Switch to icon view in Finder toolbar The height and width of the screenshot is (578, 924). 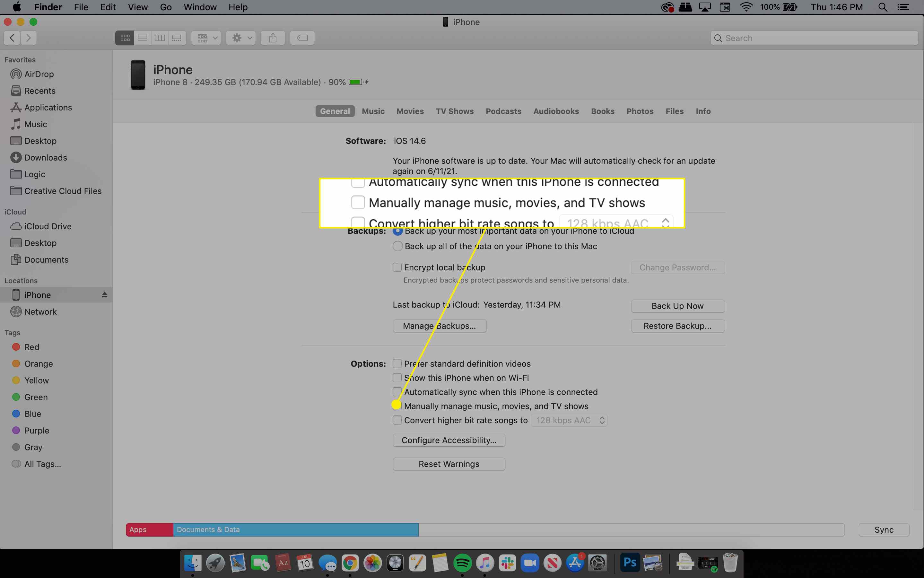point(125,38)
